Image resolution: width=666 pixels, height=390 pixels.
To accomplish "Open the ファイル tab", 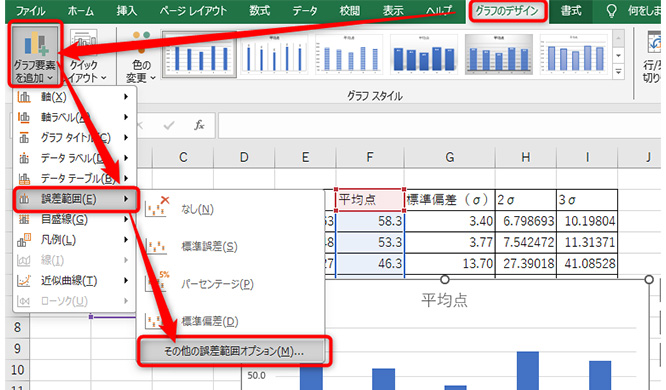I will coord(31,10).
